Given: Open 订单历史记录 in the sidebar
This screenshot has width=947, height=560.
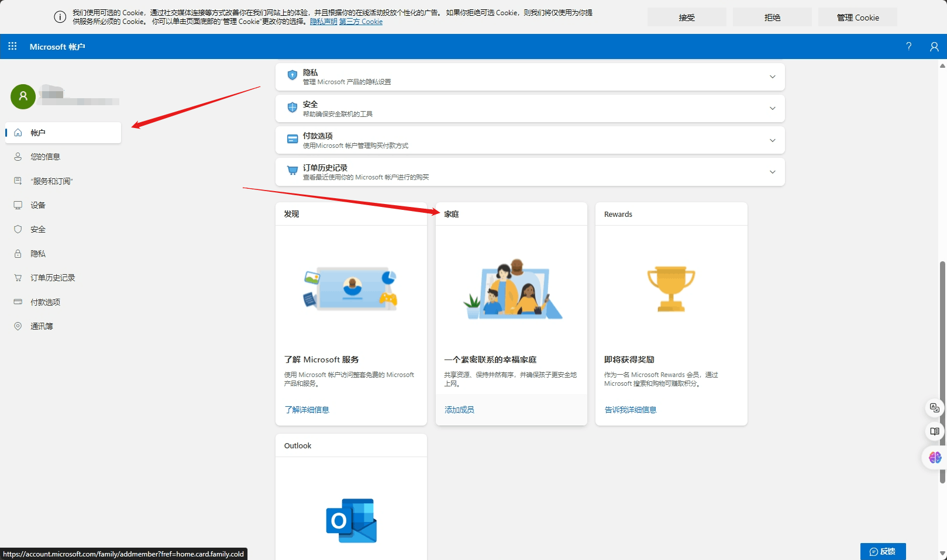Looking at the screenshot, I should tap(63, 278).
